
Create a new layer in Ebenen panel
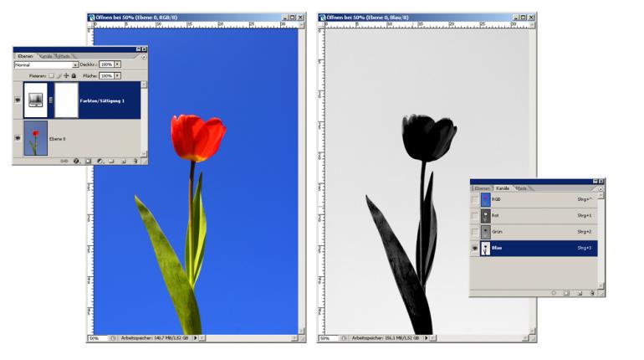point(123,161)
